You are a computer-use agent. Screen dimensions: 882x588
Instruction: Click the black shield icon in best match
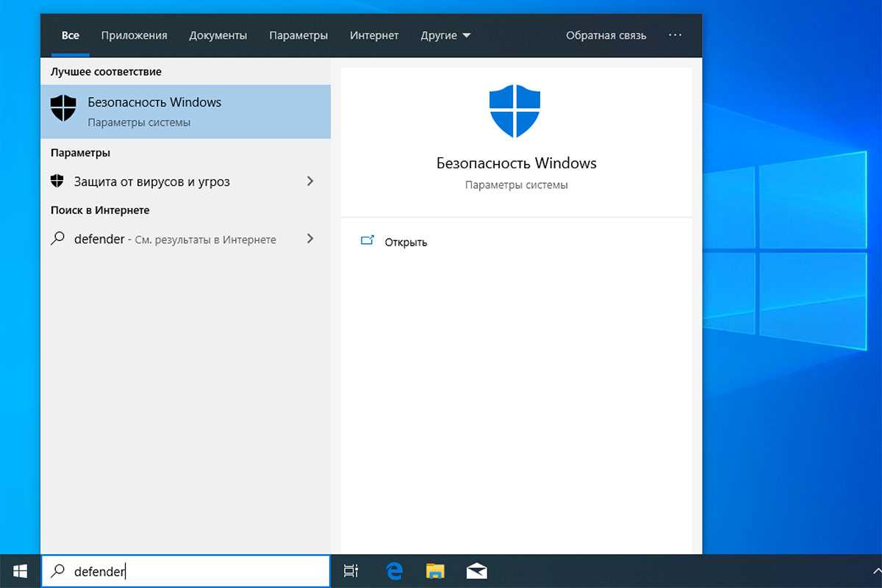tap(63, 109)
